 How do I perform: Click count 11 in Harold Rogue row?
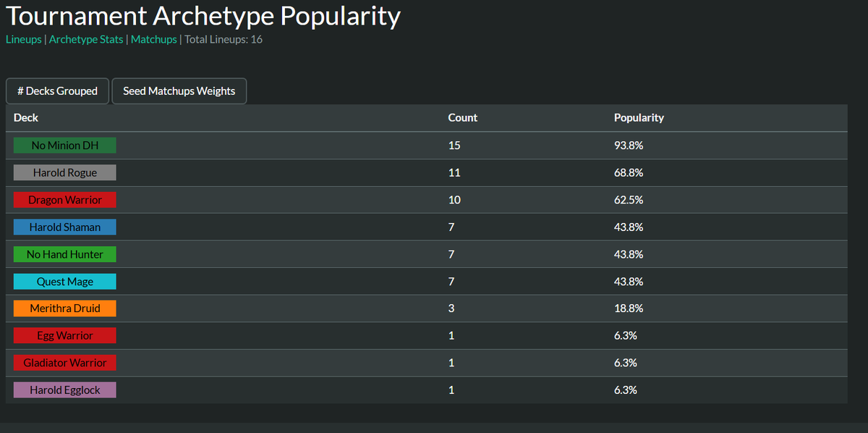point(454,172)
